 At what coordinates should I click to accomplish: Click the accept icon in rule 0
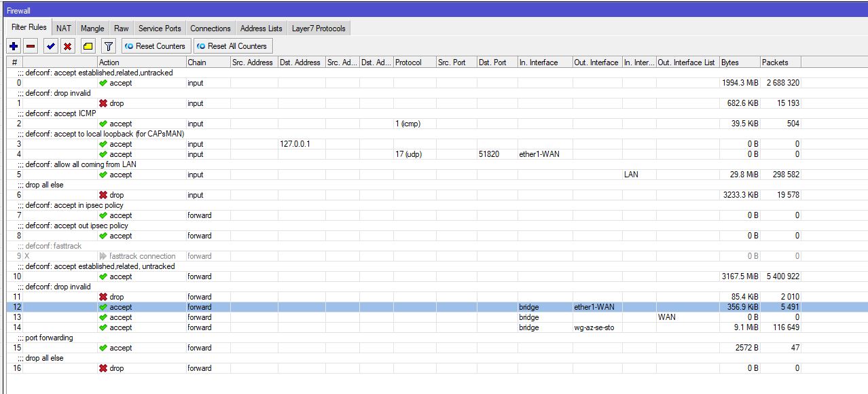103,83
